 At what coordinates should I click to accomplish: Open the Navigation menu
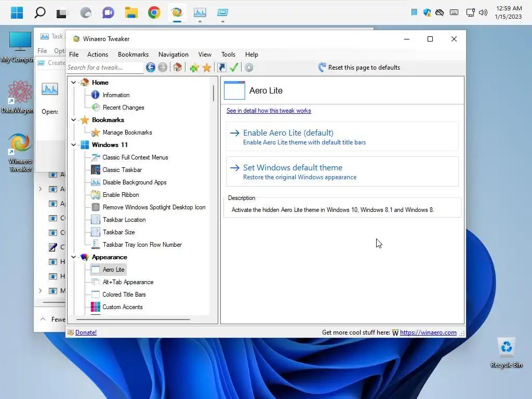tap(174, 55)
